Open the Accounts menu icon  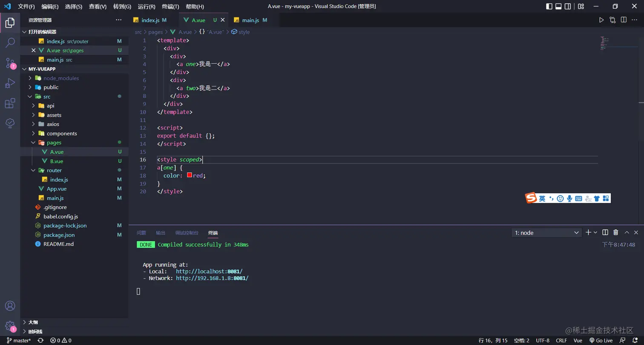[x=10, y=306]
